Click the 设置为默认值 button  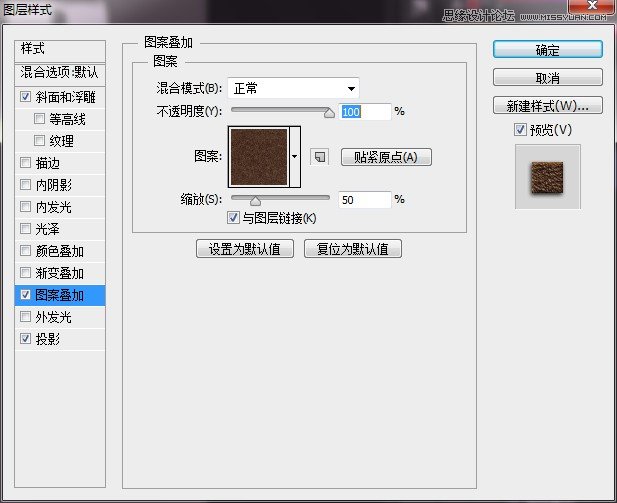(x=245, y=249)
